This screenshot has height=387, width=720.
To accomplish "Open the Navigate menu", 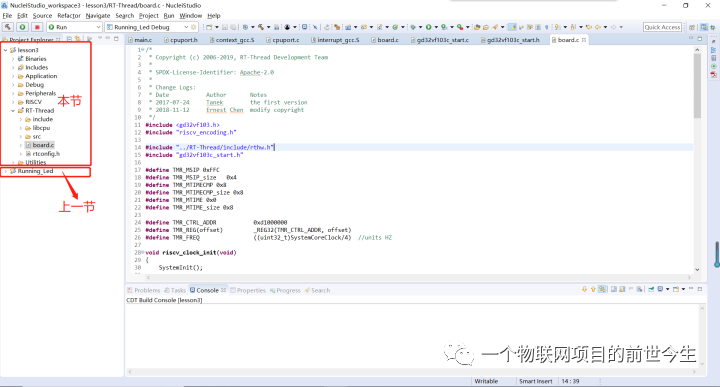I will [x=98, y=16].
